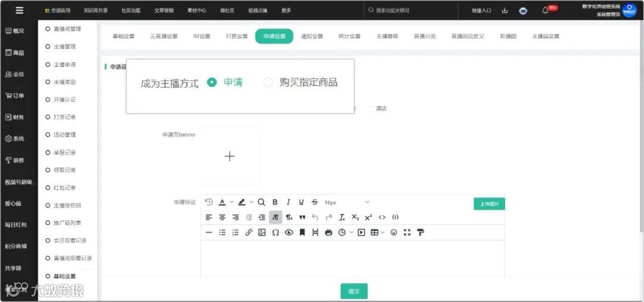This screenshot has height=302, width=644.
Task: Toggle italic formatting
Action: (289, 202)
